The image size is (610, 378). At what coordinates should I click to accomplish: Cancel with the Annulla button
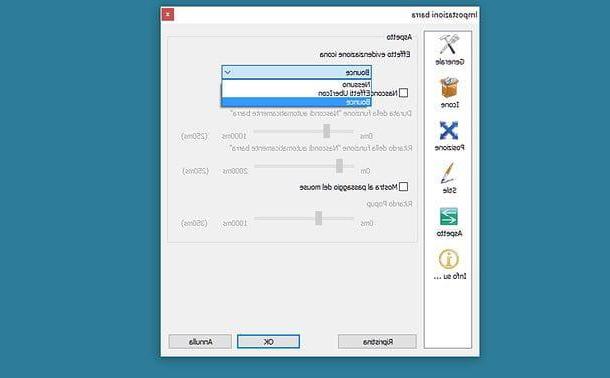pyautogui.click(x=200, y=342)
